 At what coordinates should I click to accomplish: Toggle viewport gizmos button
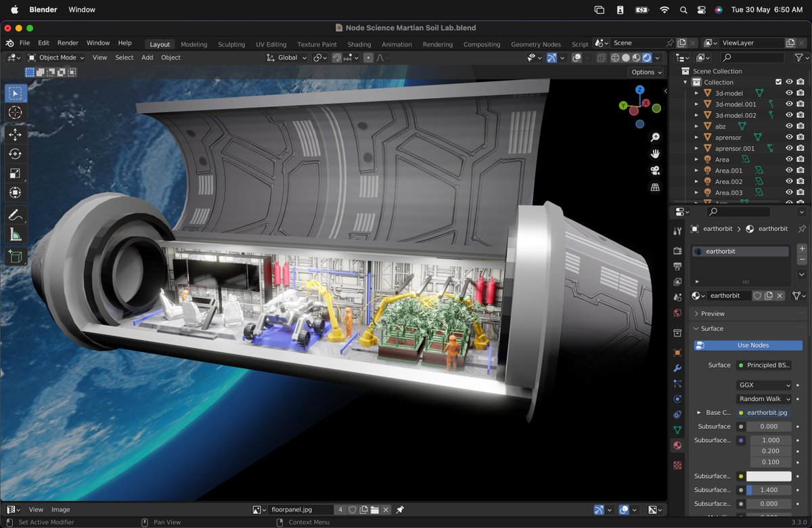[551, 58]
